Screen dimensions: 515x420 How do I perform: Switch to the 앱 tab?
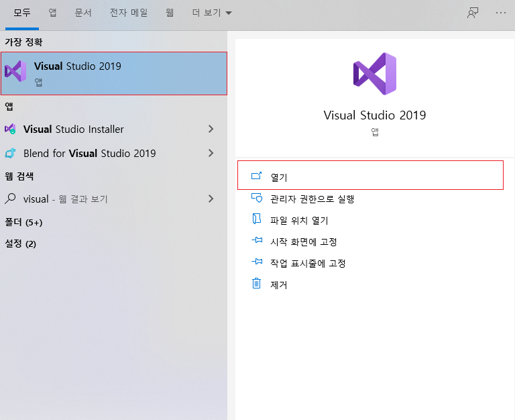(52, 13)
